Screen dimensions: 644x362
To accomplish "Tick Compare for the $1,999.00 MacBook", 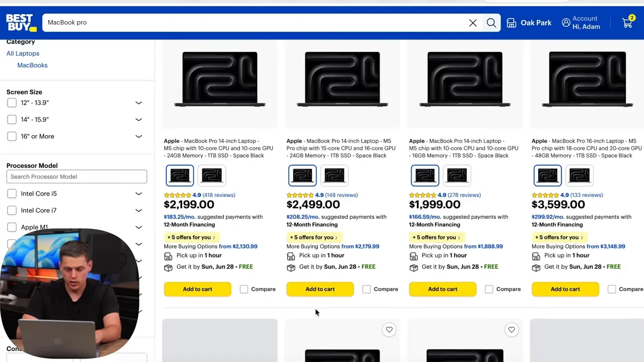I will (489, 289).
